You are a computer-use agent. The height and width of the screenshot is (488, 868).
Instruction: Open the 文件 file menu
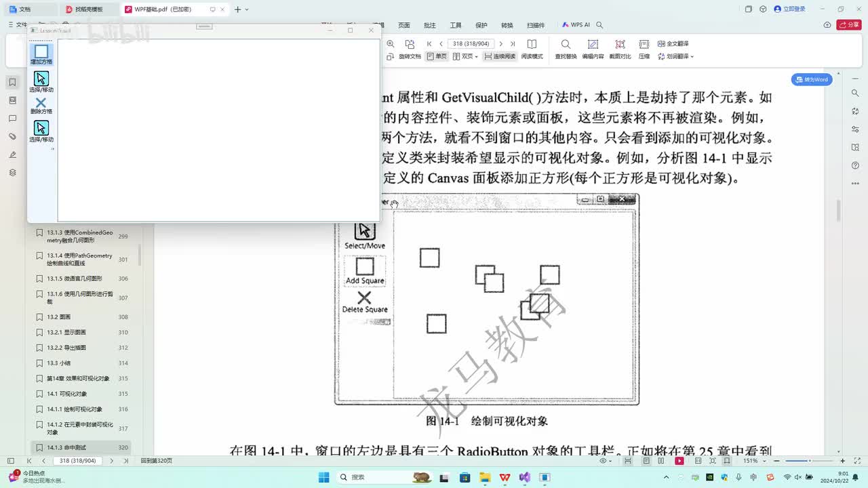coord(19,25)
